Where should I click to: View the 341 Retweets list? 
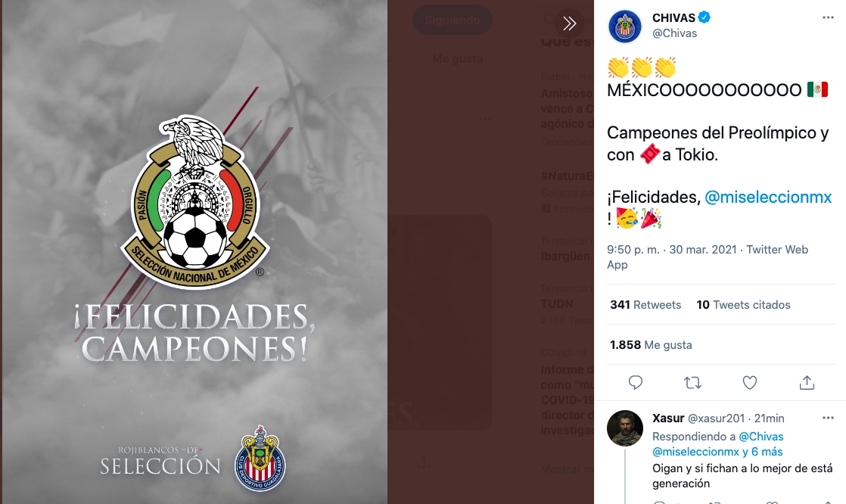[x=645, y=305]
